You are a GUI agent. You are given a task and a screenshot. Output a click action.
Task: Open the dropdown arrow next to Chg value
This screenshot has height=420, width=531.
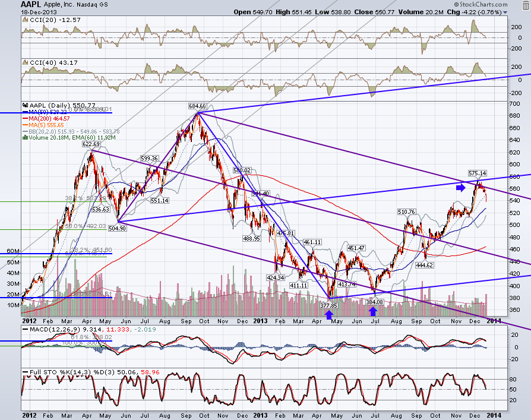(x=505, y=12)
